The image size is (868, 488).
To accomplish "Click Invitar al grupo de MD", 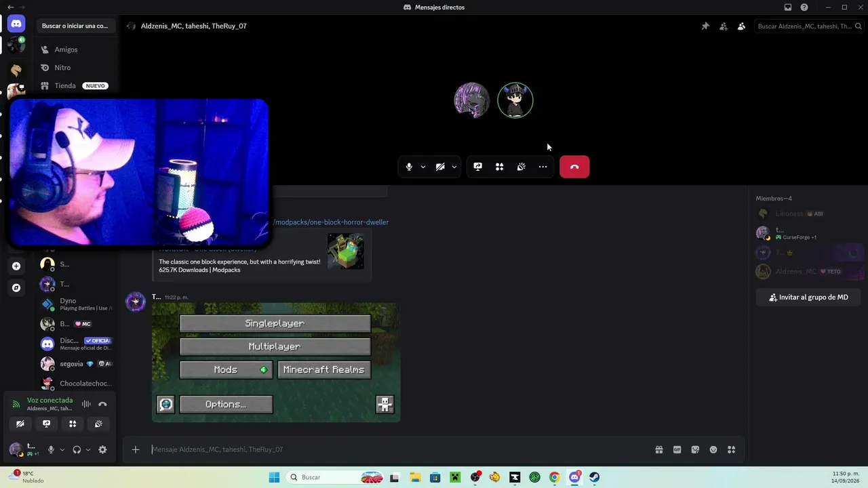I will (808, 298).
